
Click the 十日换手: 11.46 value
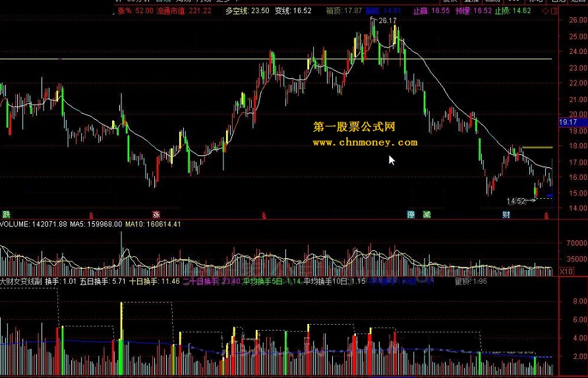[x=154, y=281]
